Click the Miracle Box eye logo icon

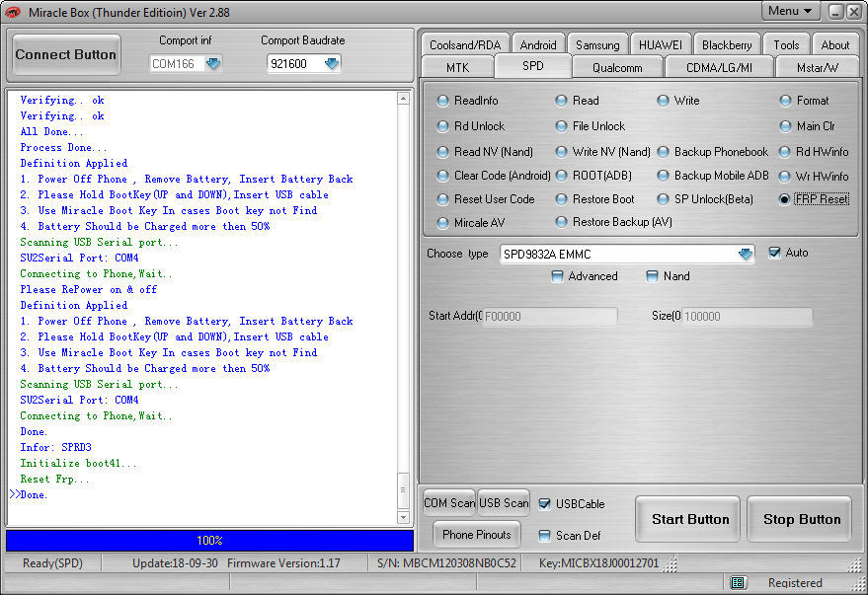[x=12, y=12]
